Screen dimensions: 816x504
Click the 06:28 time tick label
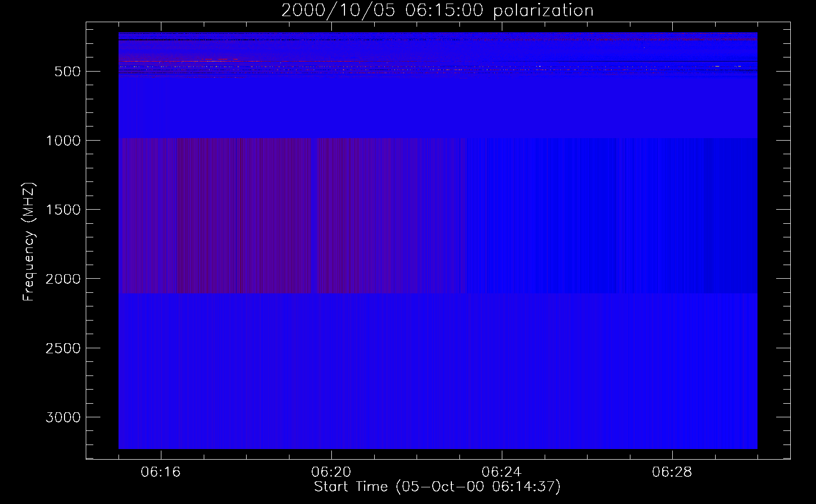(x=672, y=472)
